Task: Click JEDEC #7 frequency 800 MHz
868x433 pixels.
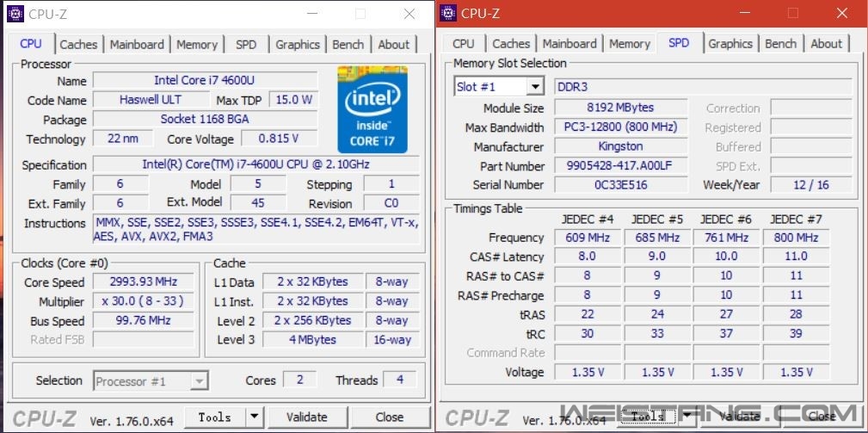Action: coord(796,238)
